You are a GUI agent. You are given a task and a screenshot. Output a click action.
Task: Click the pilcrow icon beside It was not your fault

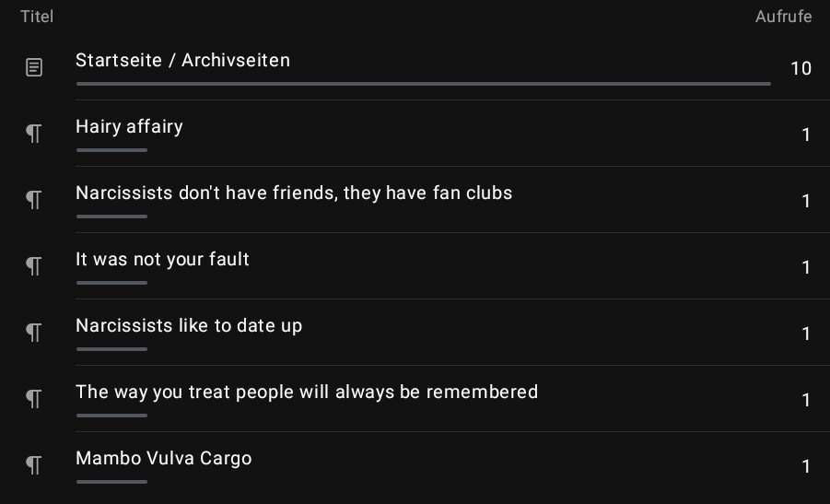[34, 266]
